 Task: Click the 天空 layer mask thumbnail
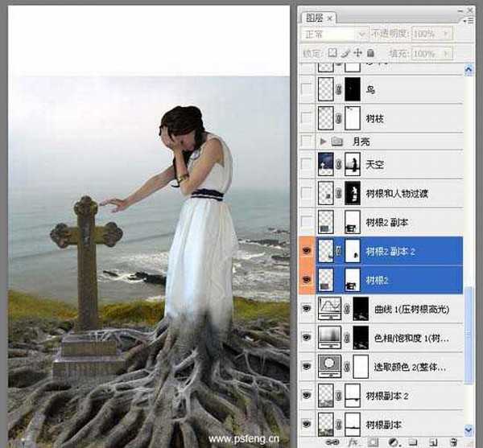[x=353, y=166]
